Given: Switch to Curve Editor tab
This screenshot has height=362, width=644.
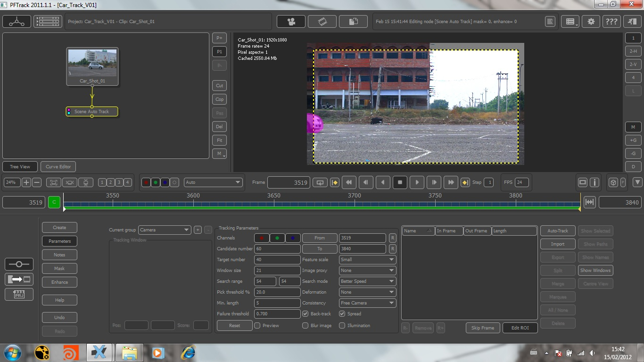Looking at the screenshot, I should pos(58,166).
